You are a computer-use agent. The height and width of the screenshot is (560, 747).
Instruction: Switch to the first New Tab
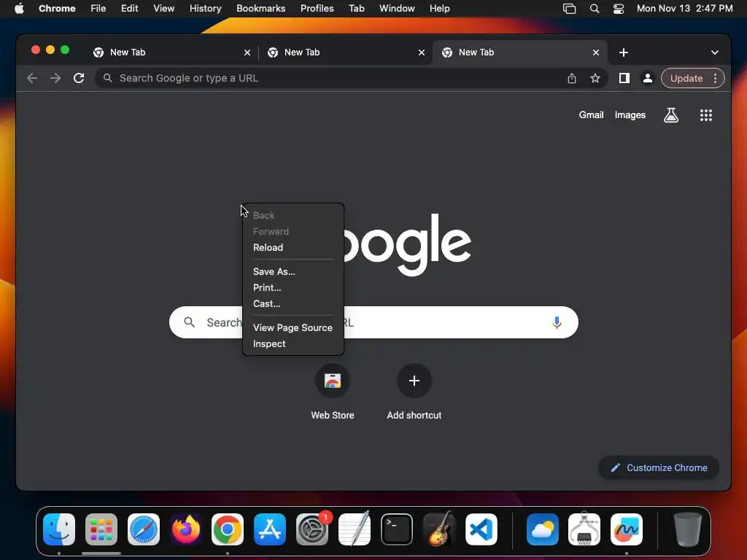[171, 52]
